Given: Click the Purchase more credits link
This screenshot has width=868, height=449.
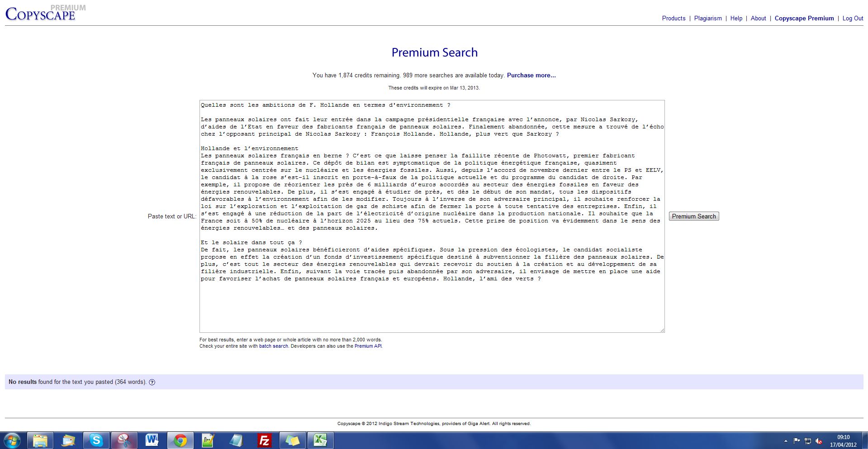Looking at the screenshot, I should coord(531,76).
